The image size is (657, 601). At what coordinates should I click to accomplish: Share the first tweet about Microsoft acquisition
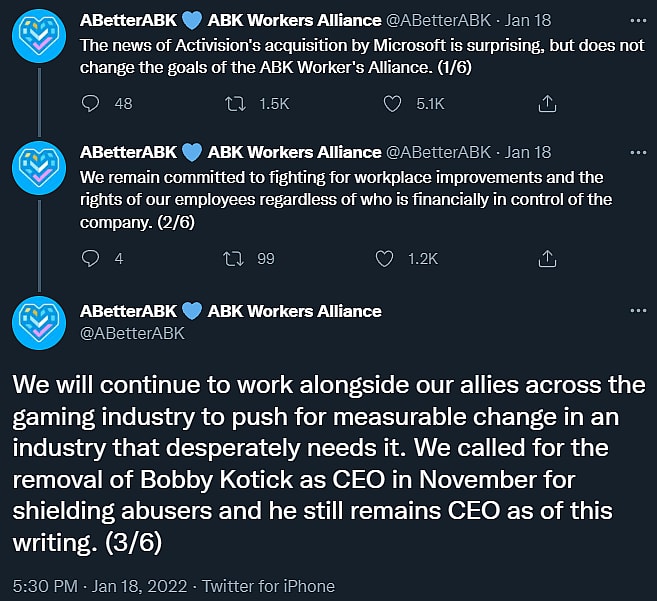coord(547,102)
